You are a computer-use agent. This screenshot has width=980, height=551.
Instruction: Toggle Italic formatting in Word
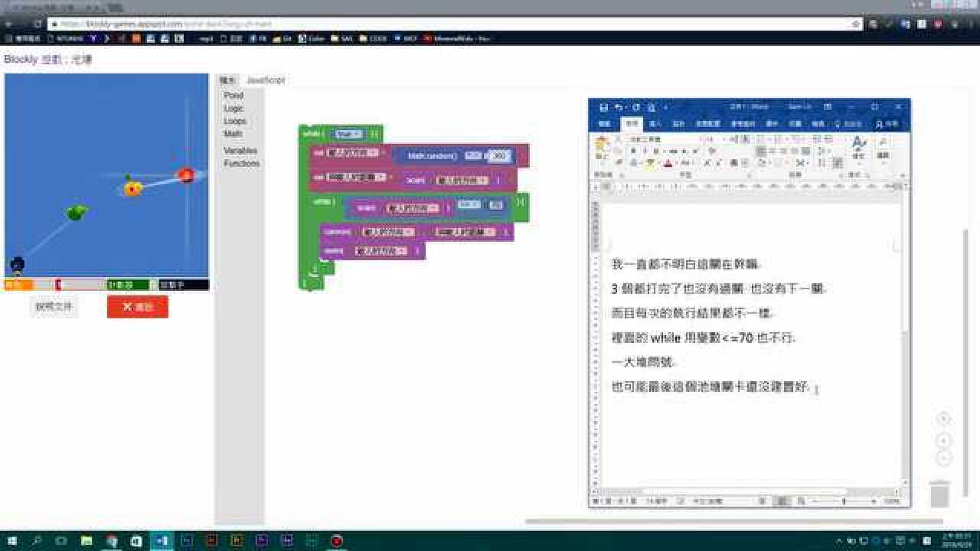click(645, 151)
